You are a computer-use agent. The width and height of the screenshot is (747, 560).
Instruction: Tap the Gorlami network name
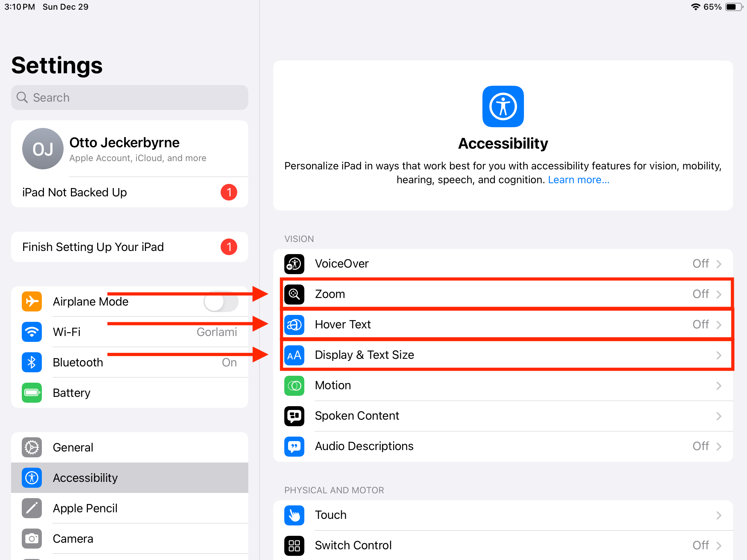217,332
